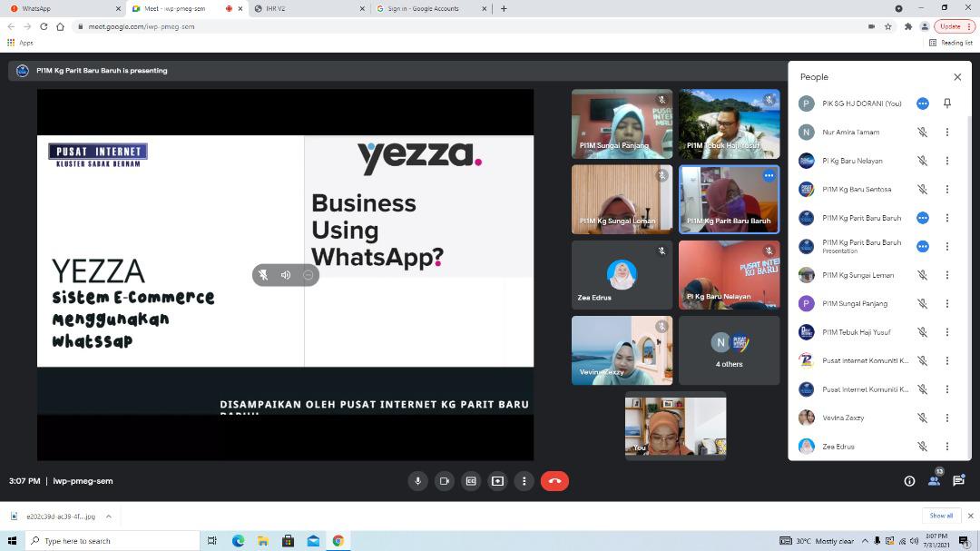Image resolution: width=980 pixels, height=551 pixels.
Task: Open more actions for Zea Edrus
Action: pos(947,447)
